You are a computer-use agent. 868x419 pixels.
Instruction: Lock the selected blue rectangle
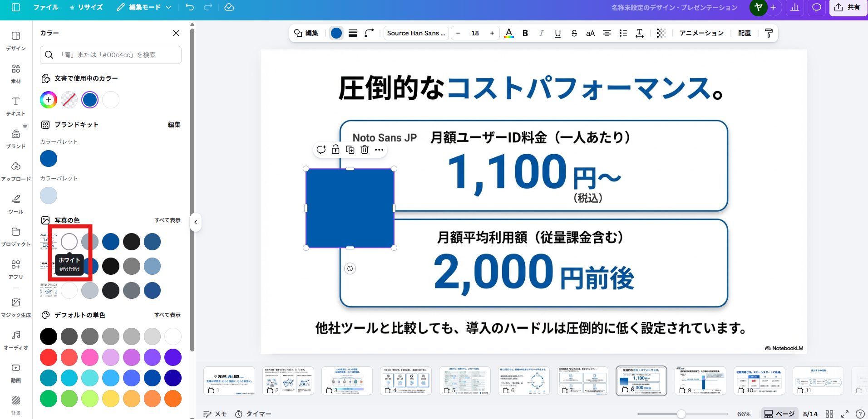pos(335,149)
